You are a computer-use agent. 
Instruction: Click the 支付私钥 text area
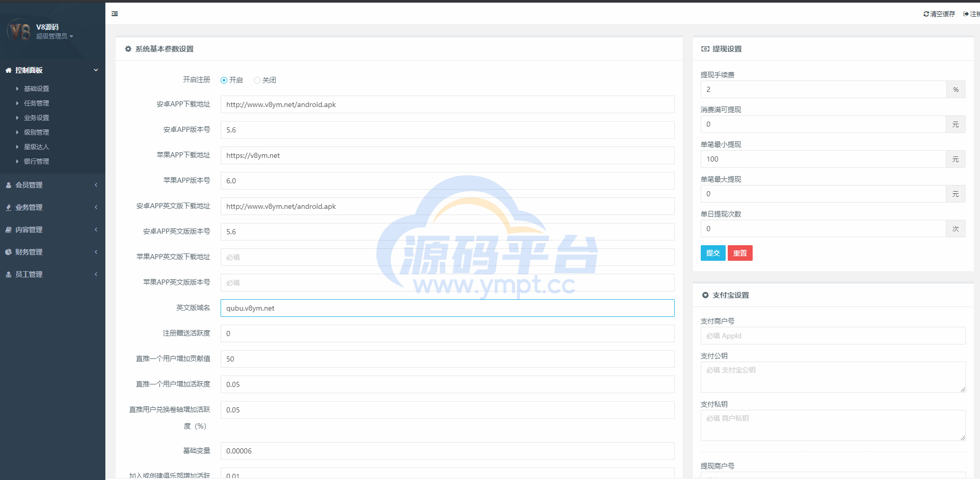(833, 425)
